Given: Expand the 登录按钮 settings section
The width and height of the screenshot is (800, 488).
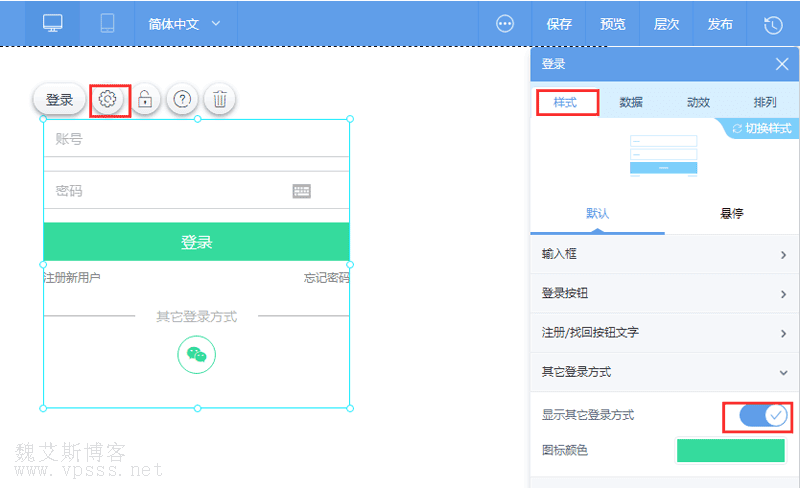Looking at the screenshot, I should tap(664, 294).
